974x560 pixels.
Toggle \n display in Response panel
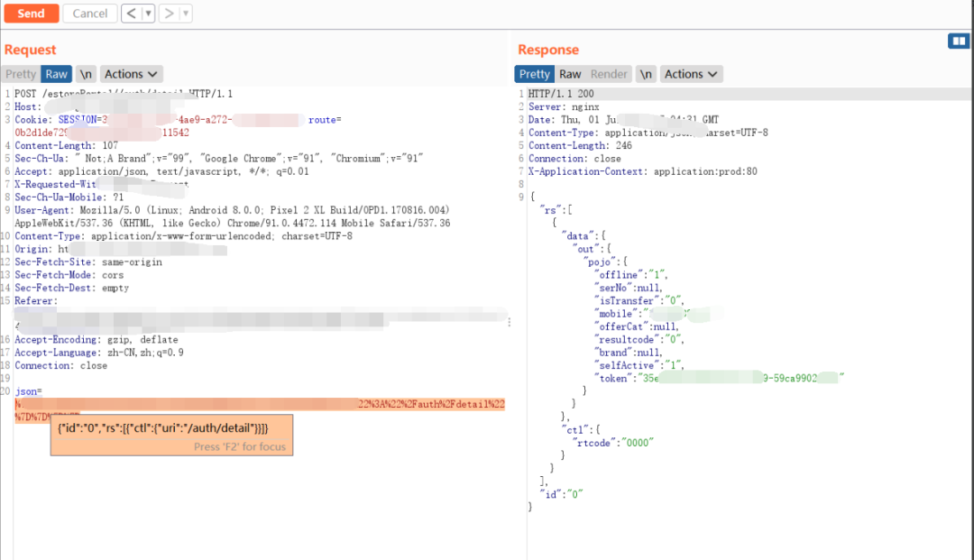point(646,74)
